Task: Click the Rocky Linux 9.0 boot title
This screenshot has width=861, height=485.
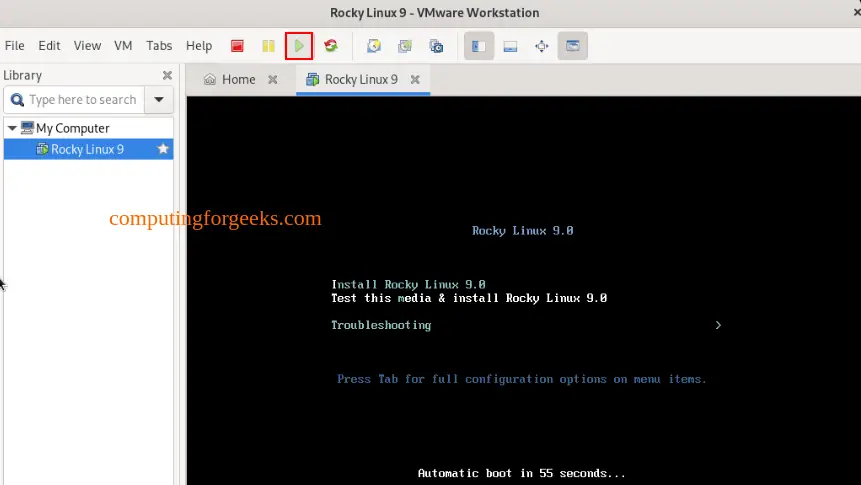Action: (522, 231)
